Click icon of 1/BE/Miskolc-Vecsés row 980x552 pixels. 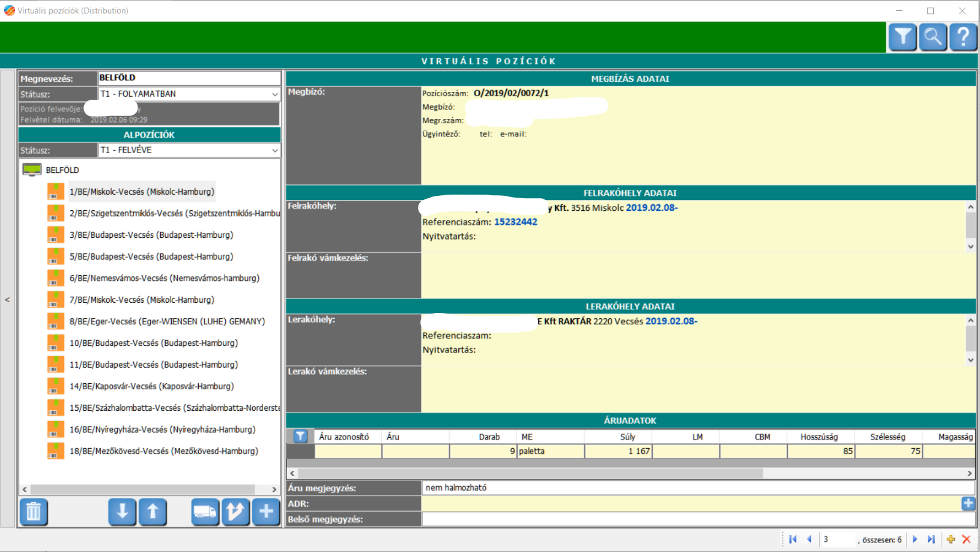(56, 192)
